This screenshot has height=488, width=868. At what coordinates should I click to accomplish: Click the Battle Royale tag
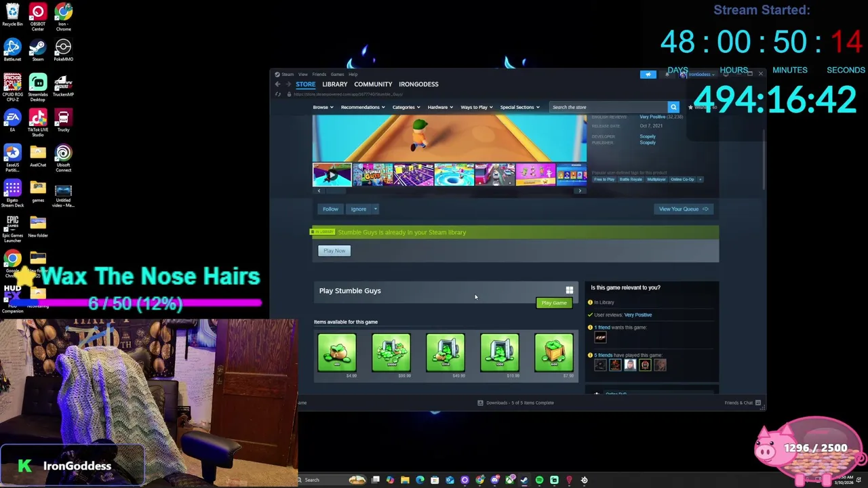631,179
